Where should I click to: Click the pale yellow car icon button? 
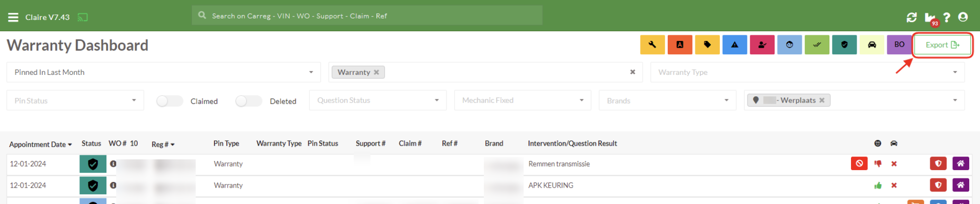872,45
